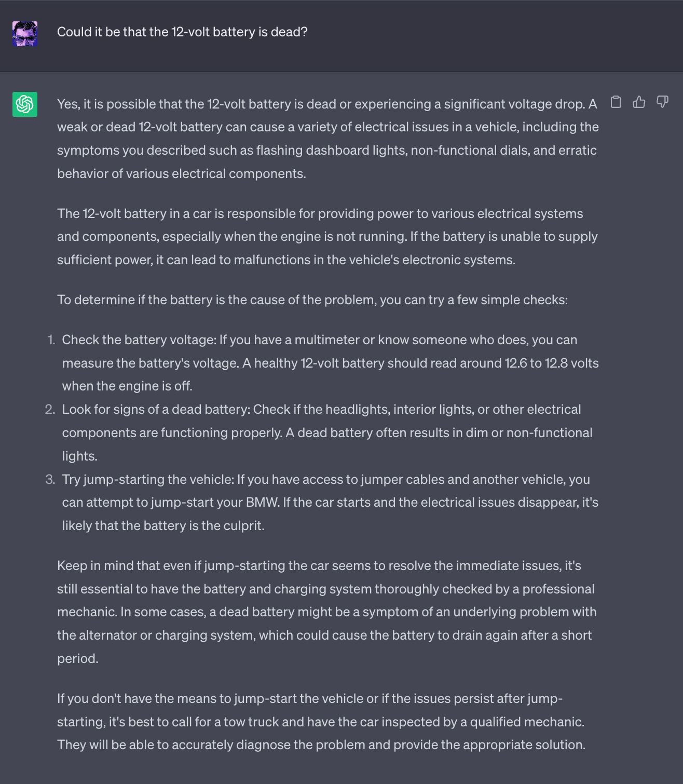Click the final paragraph about calling a tow truck

pyautogui.click(x=321, y=722)
